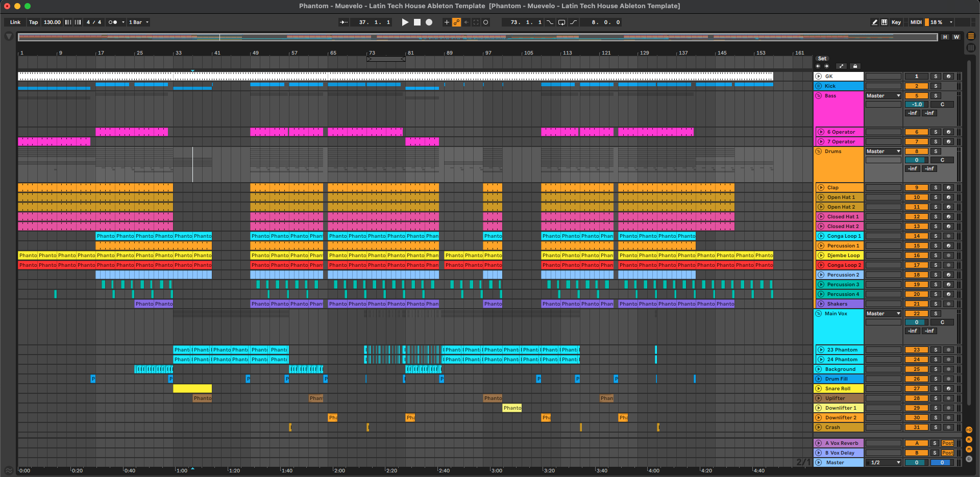Solo the Kick track
980x477 pixels.
[x=936, y=86]
